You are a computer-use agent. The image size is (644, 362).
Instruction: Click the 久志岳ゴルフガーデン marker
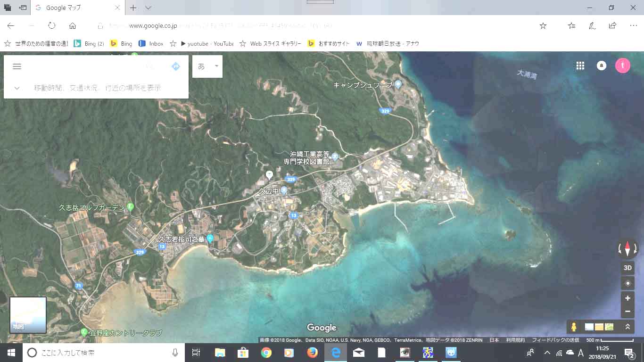point(131,207)
